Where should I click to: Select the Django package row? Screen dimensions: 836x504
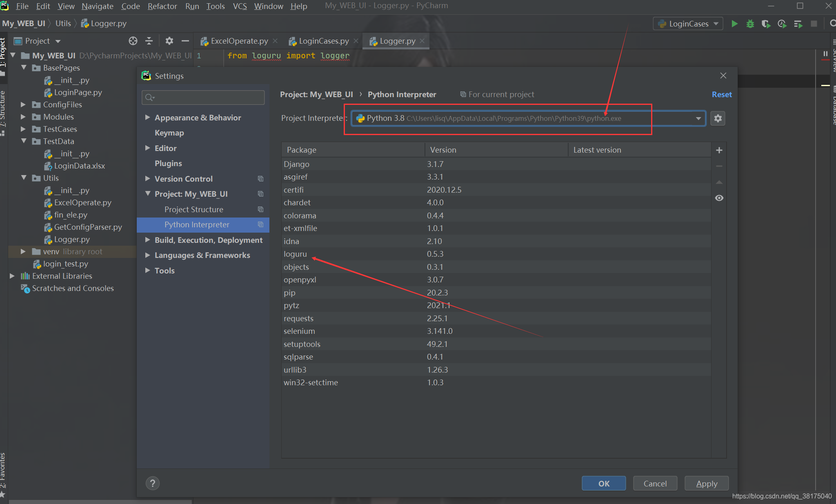click(496, 164)
